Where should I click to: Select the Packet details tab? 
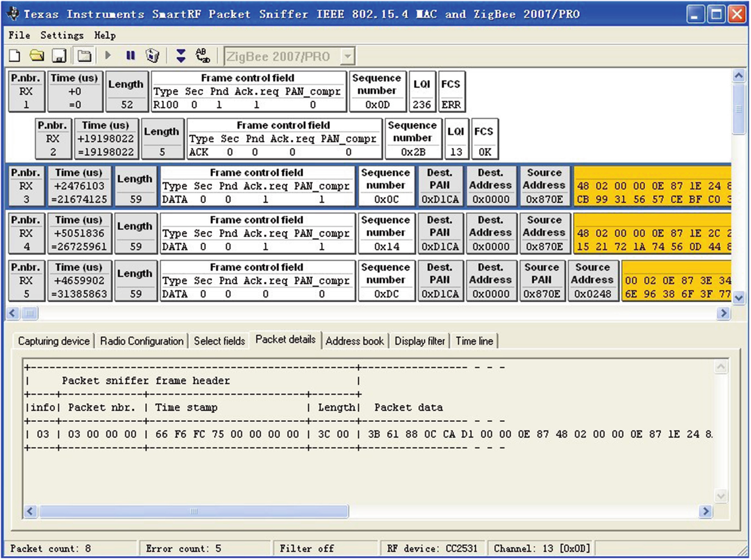tap(285, 339)
